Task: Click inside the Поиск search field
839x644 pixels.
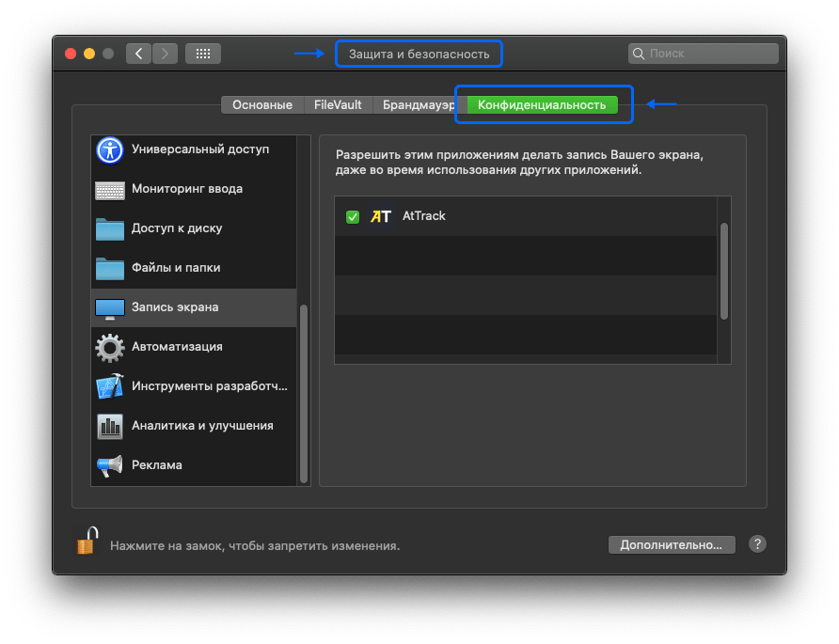Action: click(704, 54)
